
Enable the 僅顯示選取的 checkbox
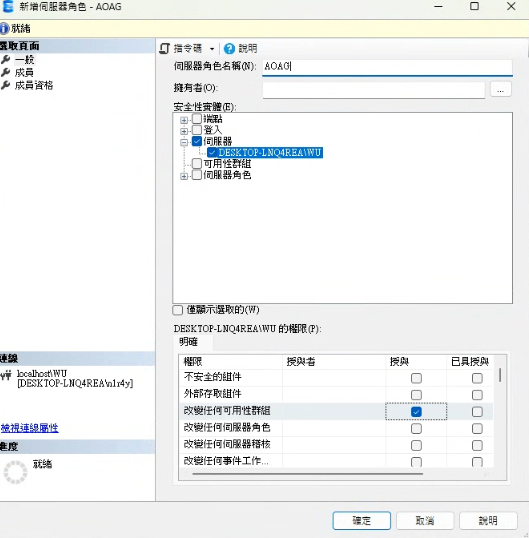(x=177, y=310)
